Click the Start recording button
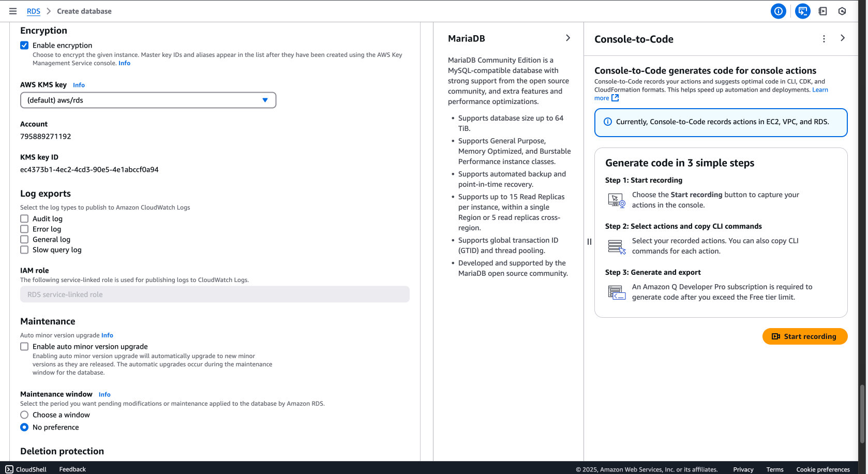Image resolution: width=868 pixels, height=474 pixels. pyautogui.click(x=805, y=336)
